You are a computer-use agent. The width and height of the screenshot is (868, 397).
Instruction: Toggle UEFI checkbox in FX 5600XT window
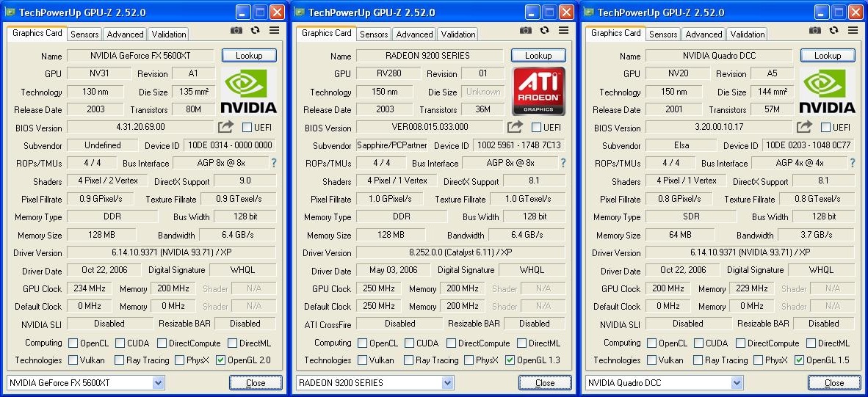(x=247, y=128)
